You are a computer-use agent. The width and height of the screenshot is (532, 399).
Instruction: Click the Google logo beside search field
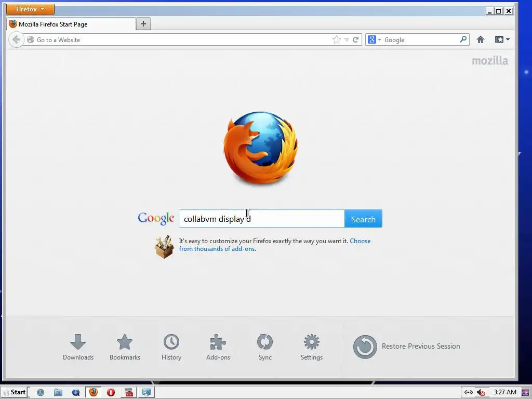click(x=156, y=218)
